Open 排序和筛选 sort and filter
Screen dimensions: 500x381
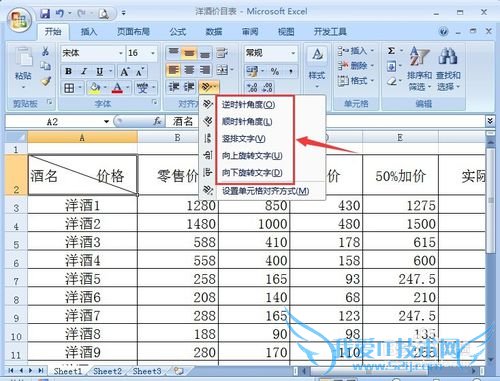(x=419, y=68)
